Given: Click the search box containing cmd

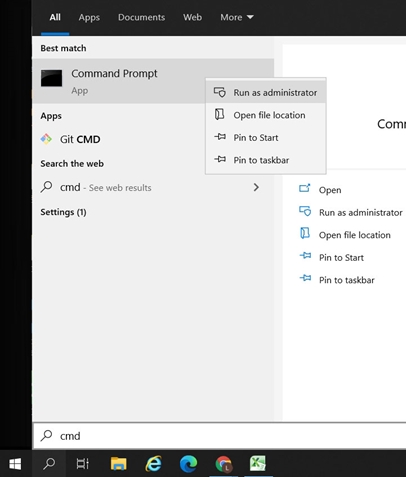Looking at the screenshot, I should [220, 436].
